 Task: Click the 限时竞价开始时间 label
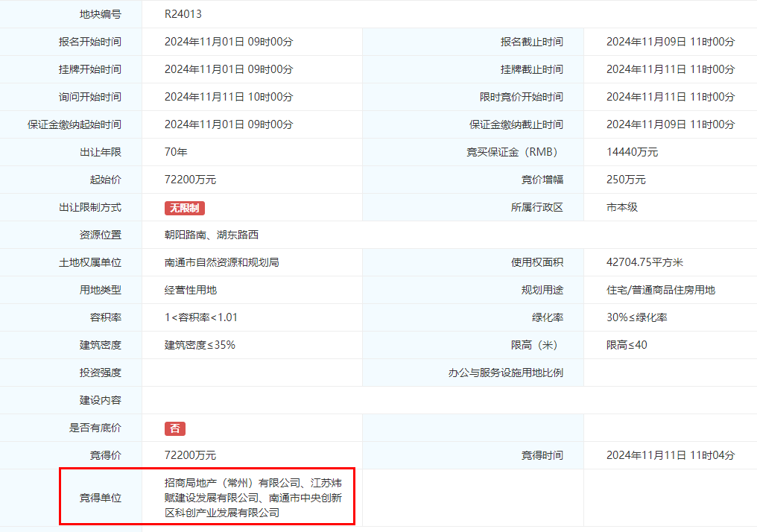[x=522, y=97]
